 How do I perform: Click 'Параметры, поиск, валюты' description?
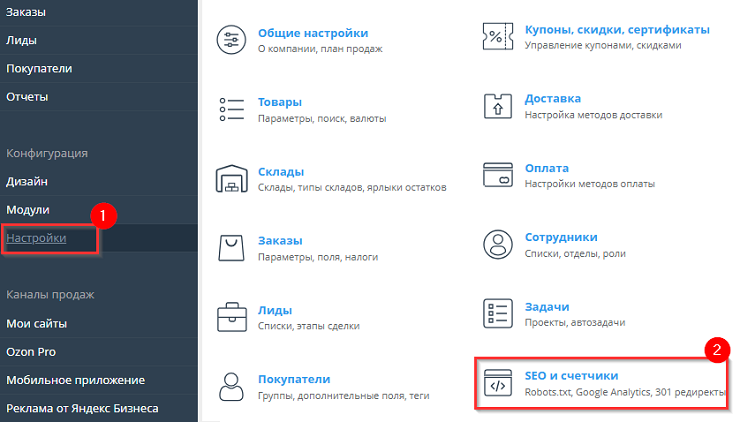322,118
